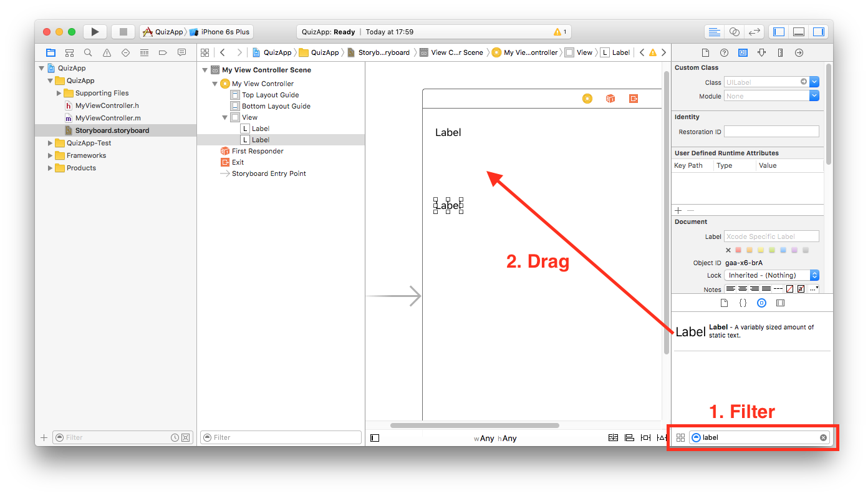Select the purple label color
Screen dimensions: 868x496
point(794,250)
